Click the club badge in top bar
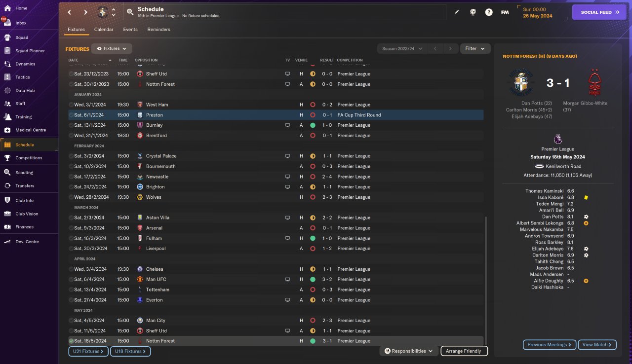 click(x=103, y=12)
